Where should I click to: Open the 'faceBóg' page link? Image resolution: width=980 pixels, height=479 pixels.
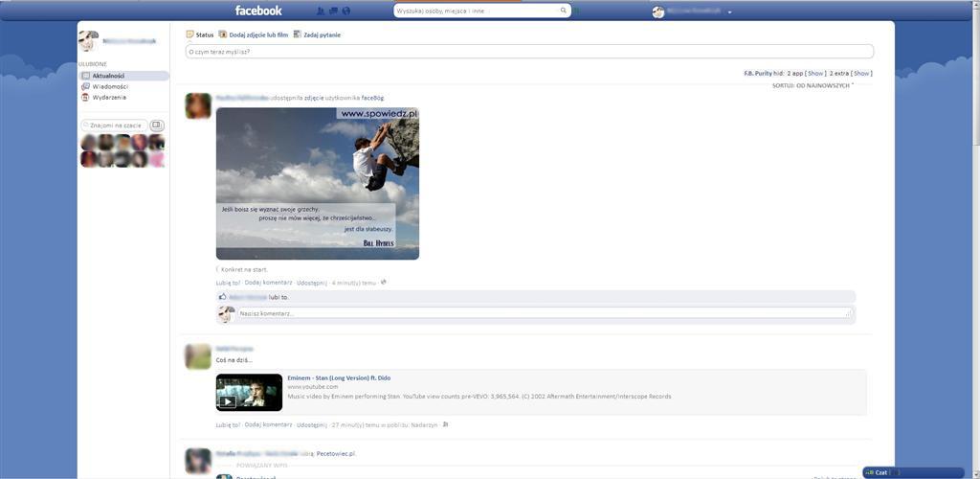coord(372,98)
